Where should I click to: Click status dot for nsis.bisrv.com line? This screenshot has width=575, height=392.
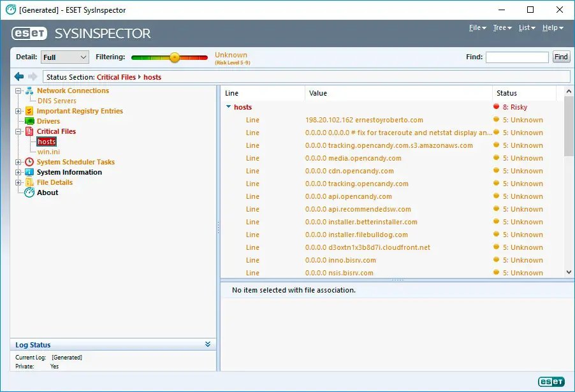496,272
